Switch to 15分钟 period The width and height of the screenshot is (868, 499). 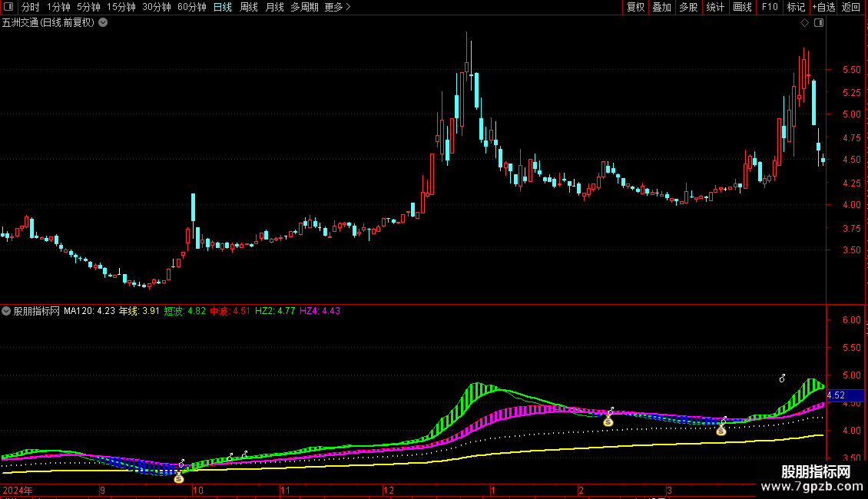pyautogui.click(x=121, y=7)
